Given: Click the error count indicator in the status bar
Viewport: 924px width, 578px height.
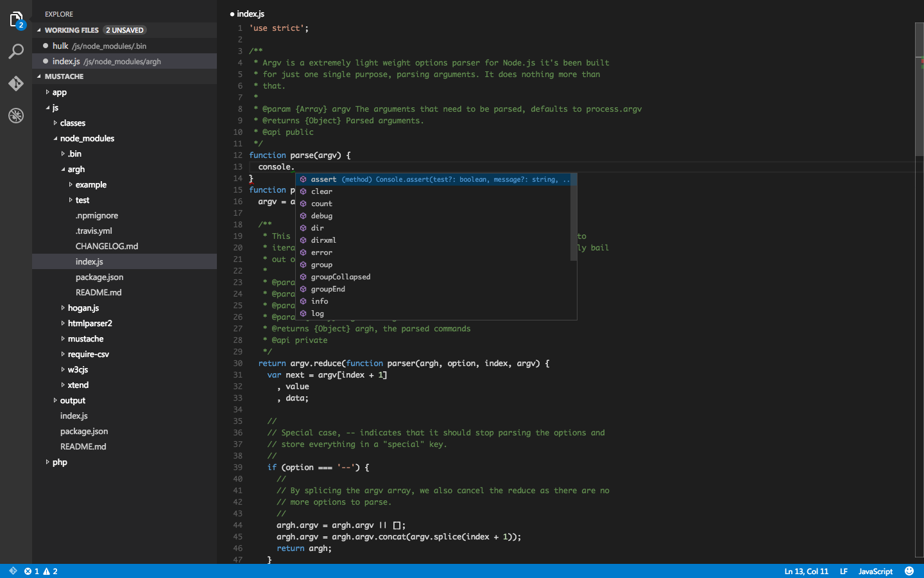Looking at the screenshot, I should [32, 571].
